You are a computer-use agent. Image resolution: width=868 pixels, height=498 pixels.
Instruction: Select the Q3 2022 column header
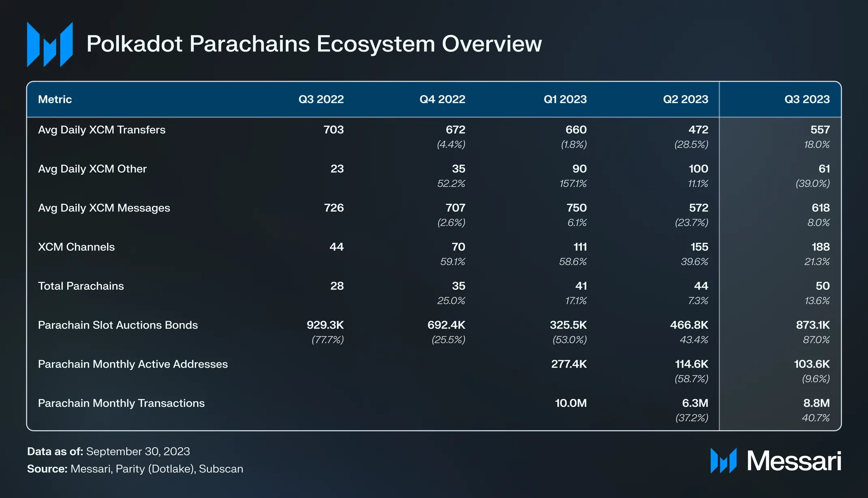(x=321, y=99)
